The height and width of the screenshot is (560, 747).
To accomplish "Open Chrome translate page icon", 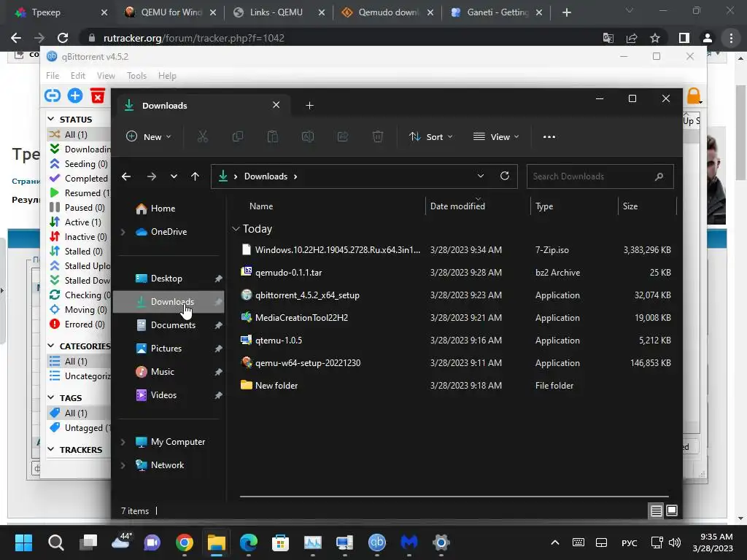I will [x=608, y=38].
